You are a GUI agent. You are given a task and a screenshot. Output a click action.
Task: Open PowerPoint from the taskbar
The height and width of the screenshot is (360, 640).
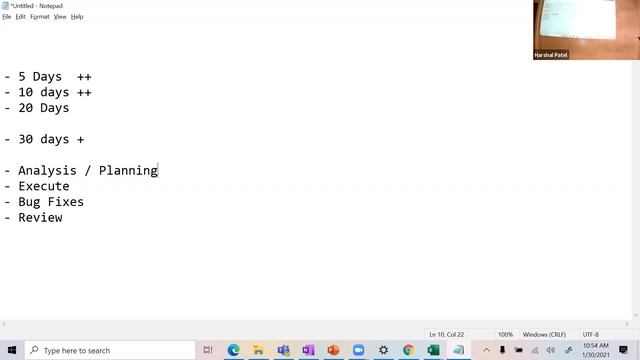click(333, 350)
